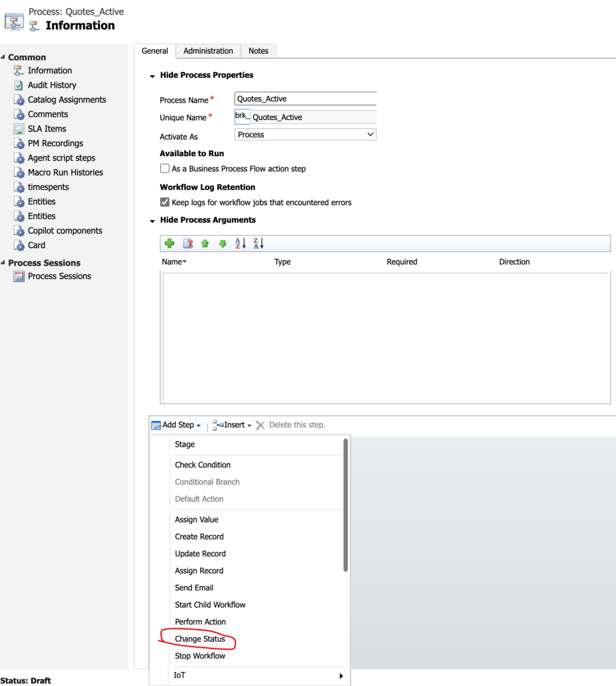Select Change Status from the step menu
The height and width of the screenshot is (686, 616).
(200, 639)
